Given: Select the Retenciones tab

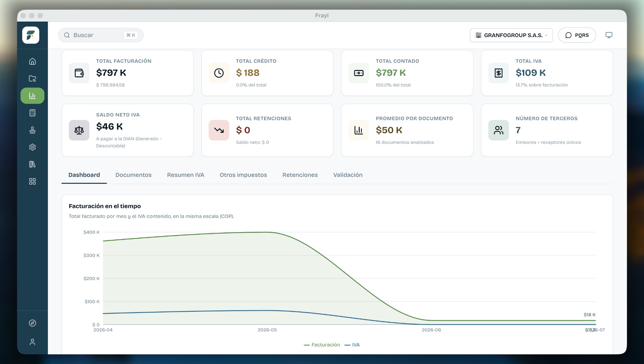Looking at the screenshot, I should tap(300, 175).
